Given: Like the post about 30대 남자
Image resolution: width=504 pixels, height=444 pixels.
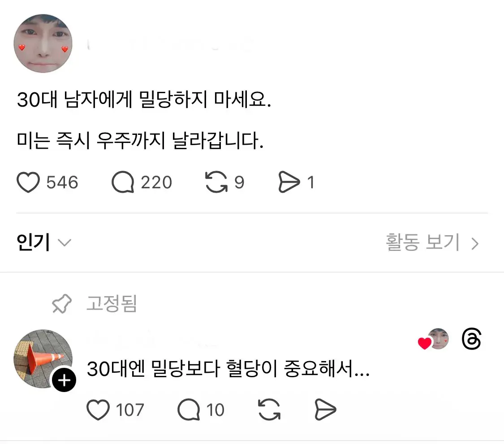Looking at the screenshot, I should click(x=28, y=182).
